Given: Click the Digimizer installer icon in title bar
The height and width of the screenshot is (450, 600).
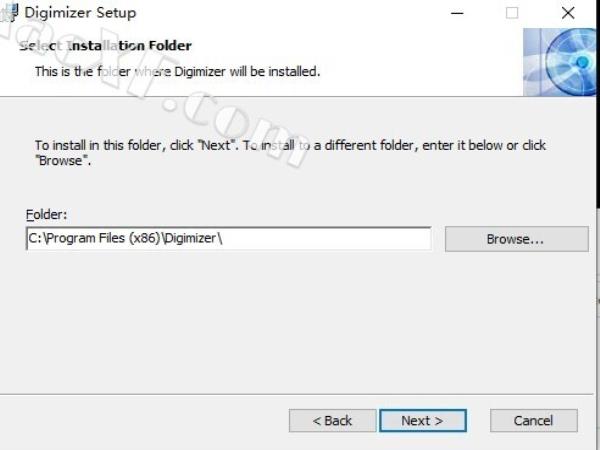Looking at the screenshot, I should coord(9,12).
